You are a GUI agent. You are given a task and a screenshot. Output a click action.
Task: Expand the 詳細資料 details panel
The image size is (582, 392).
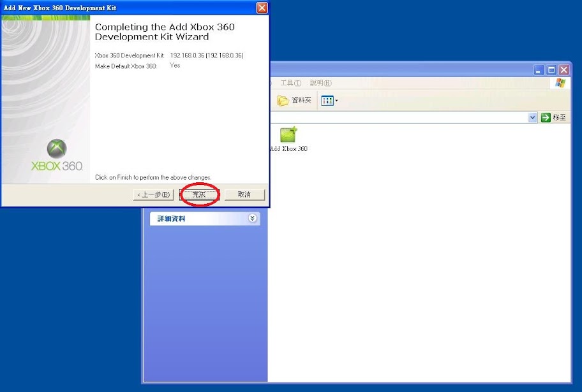click(x=253, y=218)
